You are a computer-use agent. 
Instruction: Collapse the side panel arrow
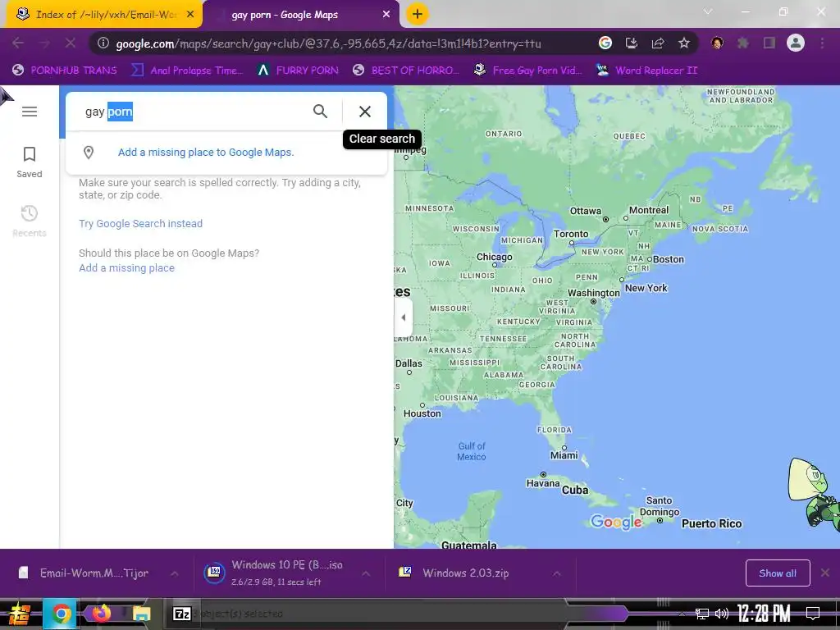(x=404, y=317)
